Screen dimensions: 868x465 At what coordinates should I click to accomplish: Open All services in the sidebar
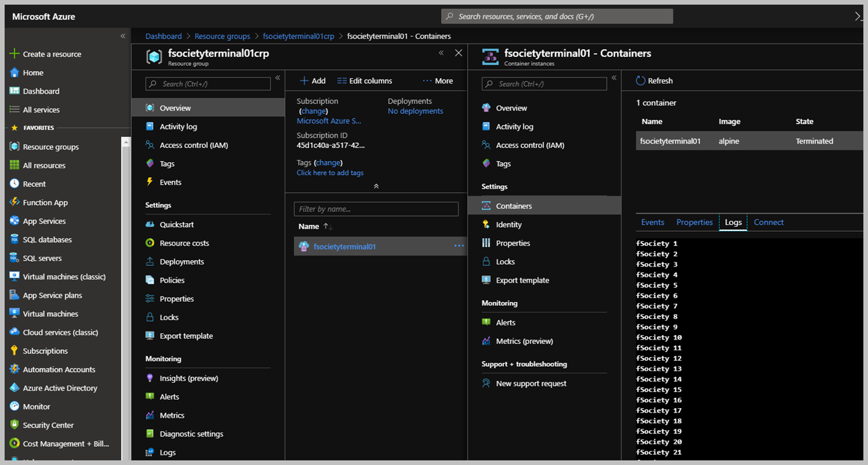point(41,110)
